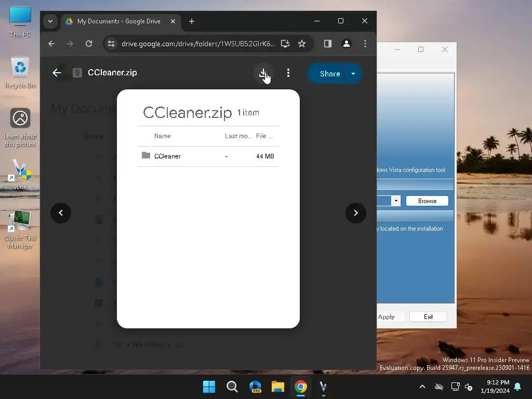This screenshot has width=532, height=399.
Task: Sort the archive list by Name column
Action: click(x=163, y=136)
